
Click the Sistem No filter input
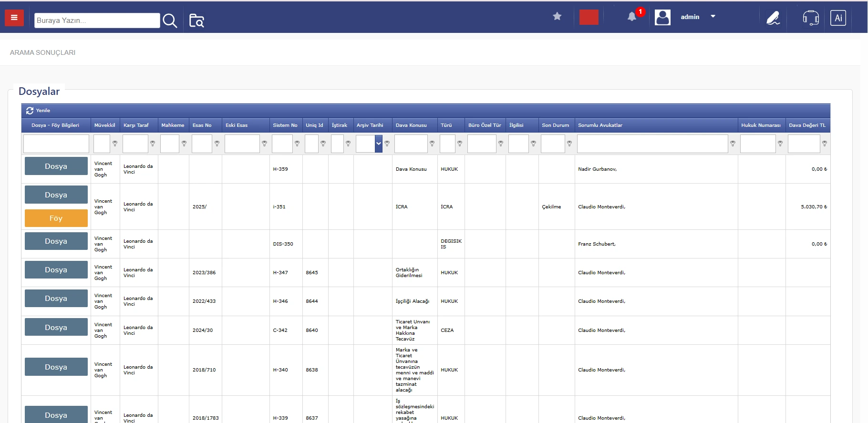(x=282, y=144)
